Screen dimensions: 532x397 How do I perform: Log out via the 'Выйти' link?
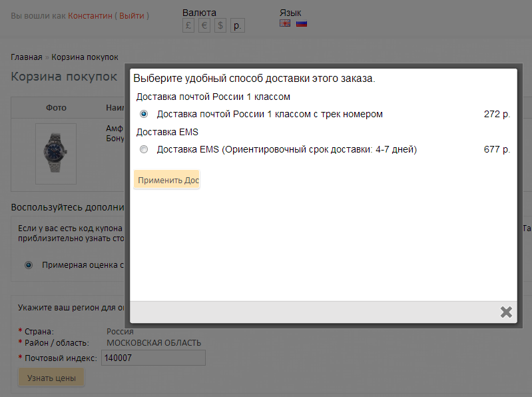point(132,15)
